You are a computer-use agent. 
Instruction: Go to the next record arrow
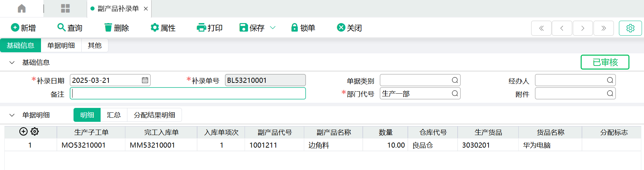pos(583,28)
